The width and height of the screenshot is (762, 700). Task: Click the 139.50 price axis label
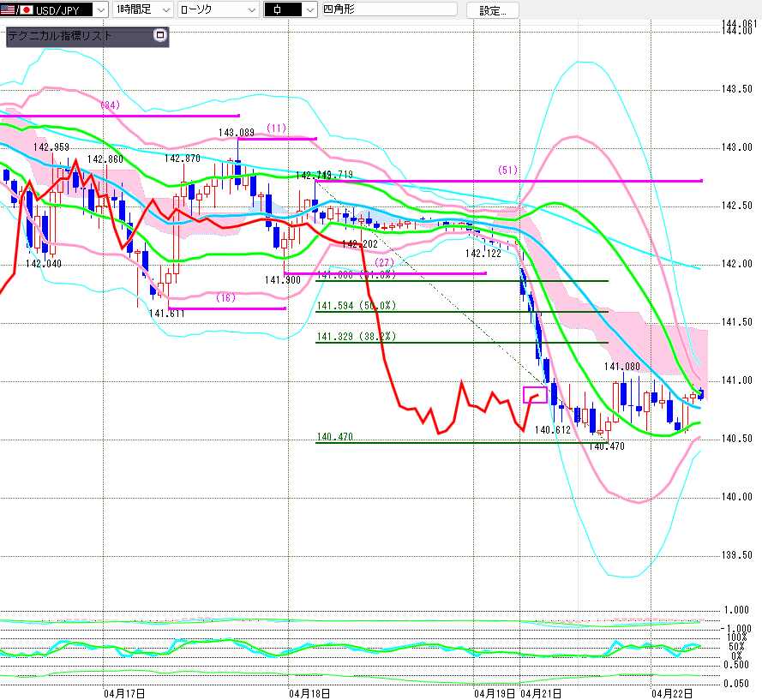(737, 555)
